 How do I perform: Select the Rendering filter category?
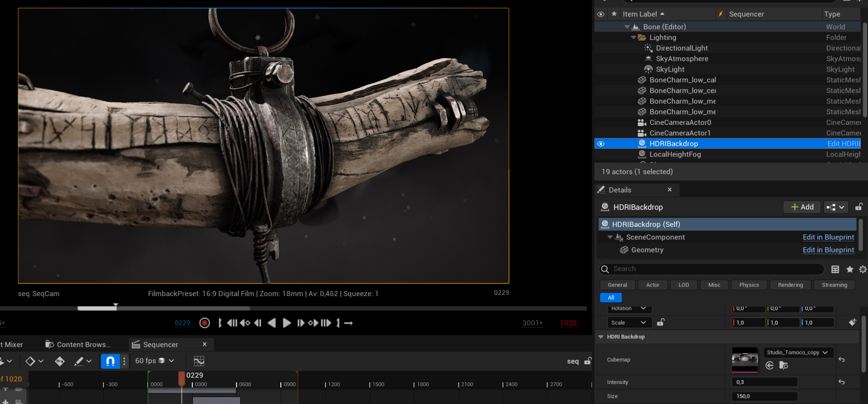pos(790,285)
